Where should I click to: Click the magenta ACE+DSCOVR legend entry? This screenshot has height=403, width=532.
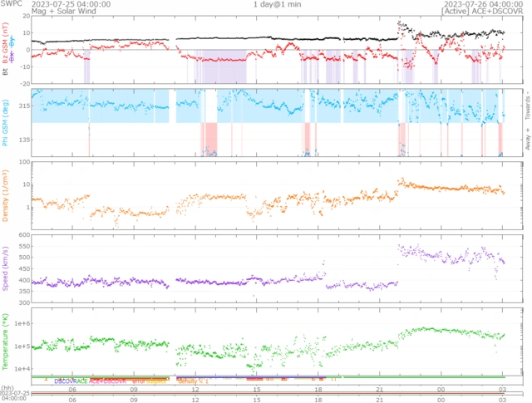point(107,381)
